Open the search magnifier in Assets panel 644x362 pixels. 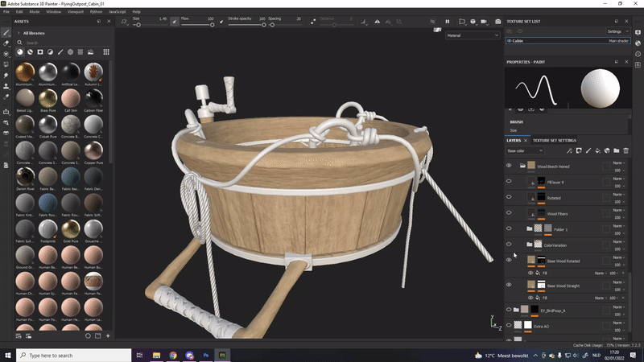pyautogui.click(x=19, y=43)
